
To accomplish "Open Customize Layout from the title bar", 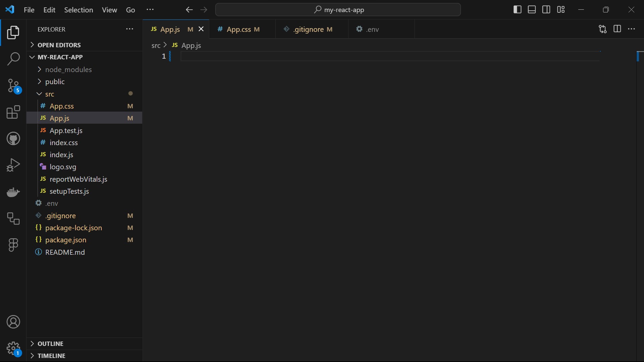I will 561,10.
